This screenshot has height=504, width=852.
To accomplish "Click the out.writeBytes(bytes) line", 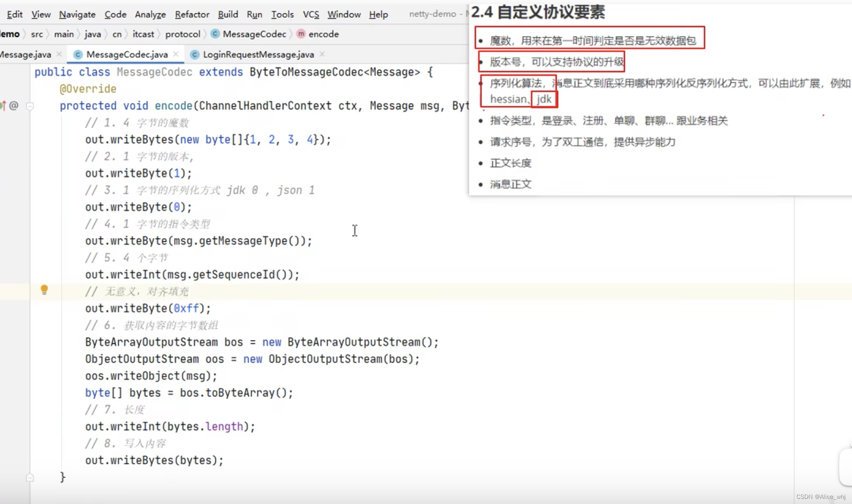I will [x=154, y=460].
